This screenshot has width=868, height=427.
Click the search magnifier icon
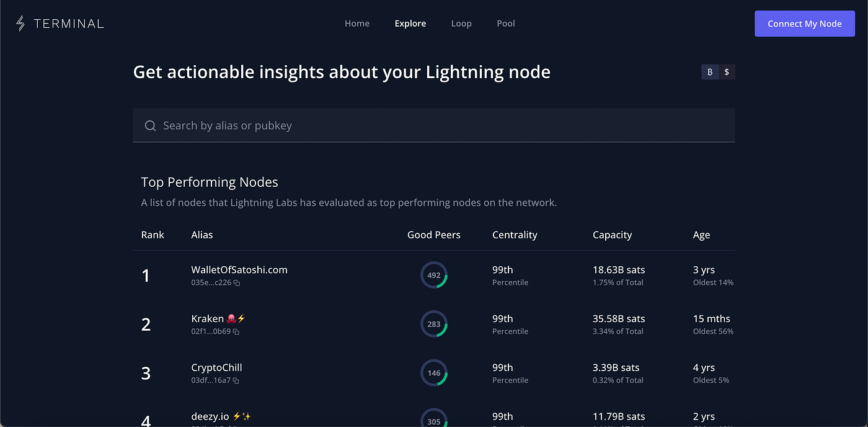point(150,125)
